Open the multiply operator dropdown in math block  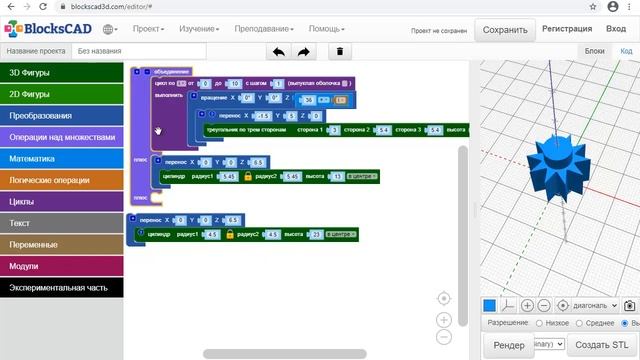tap(323, 100)
